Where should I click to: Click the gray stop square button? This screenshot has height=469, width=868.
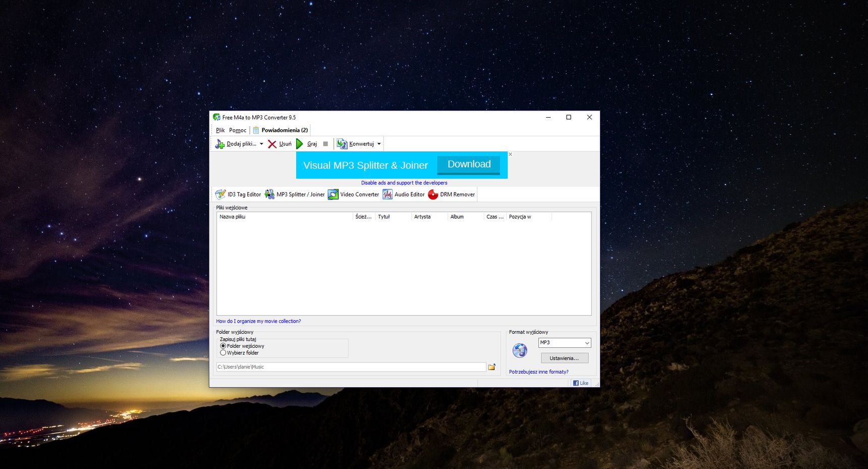(325, 144)
